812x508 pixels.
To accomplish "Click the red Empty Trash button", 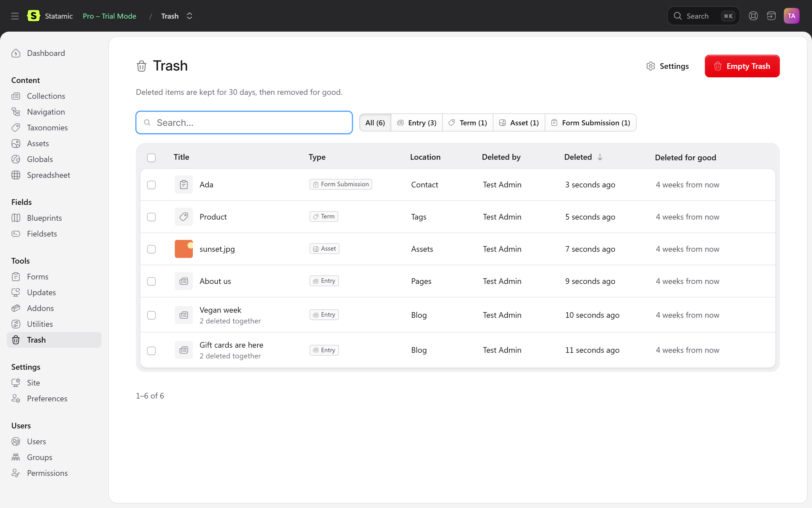I will click(x=742, y=66).
